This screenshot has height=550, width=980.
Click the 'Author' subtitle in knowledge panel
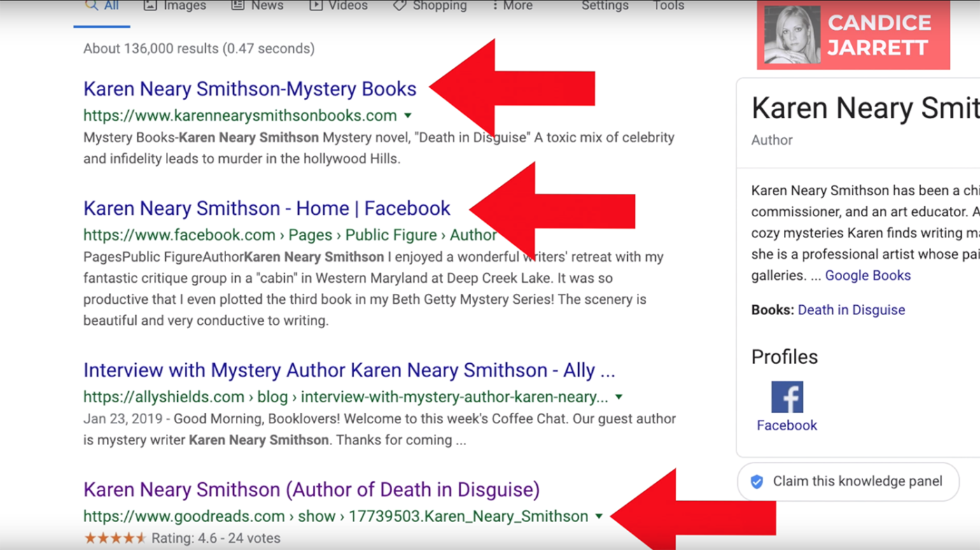click(772, 140)
